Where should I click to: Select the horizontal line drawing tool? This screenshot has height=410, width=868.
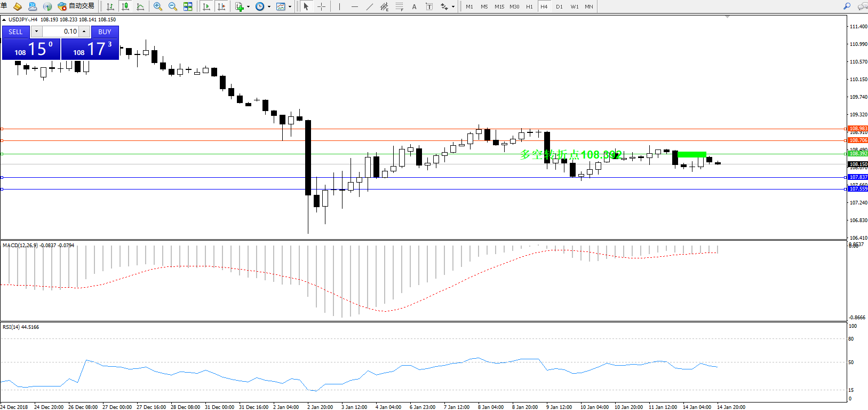tap(354, 6)
